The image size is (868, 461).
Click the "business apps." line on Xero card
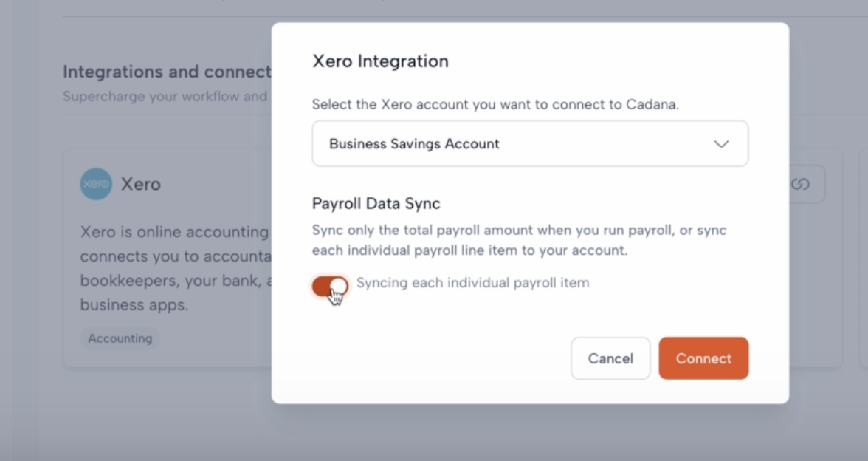[134, 305]
